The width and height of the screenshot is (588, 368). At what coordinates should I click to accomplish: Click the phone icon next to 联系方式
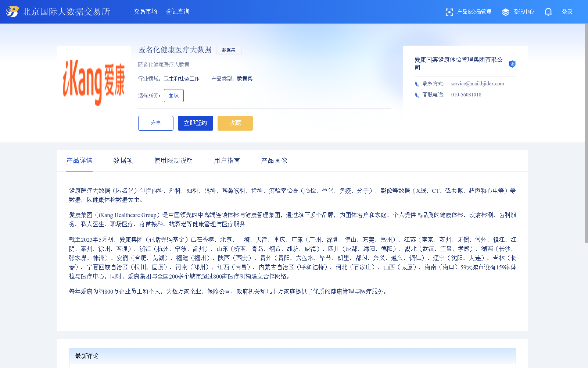[x=417, y=84]
